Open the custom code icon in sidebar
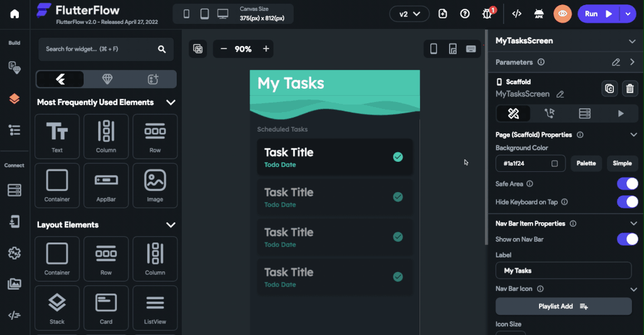 coord(14,315)
